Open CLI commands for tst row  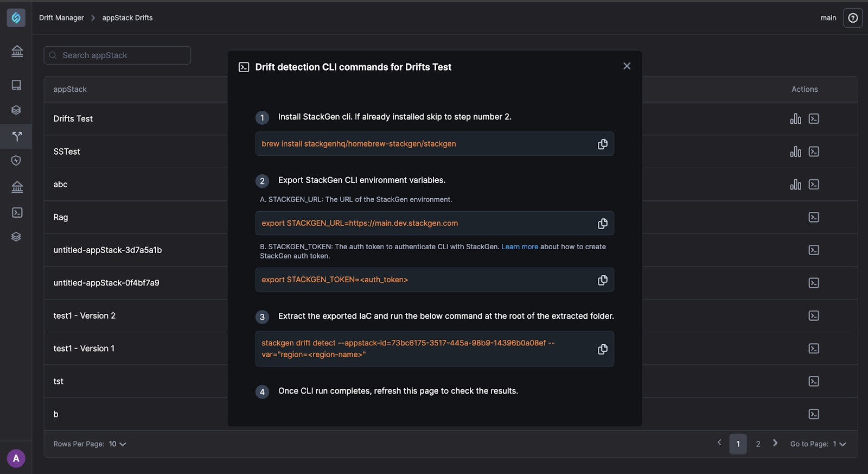coord(814,382)
